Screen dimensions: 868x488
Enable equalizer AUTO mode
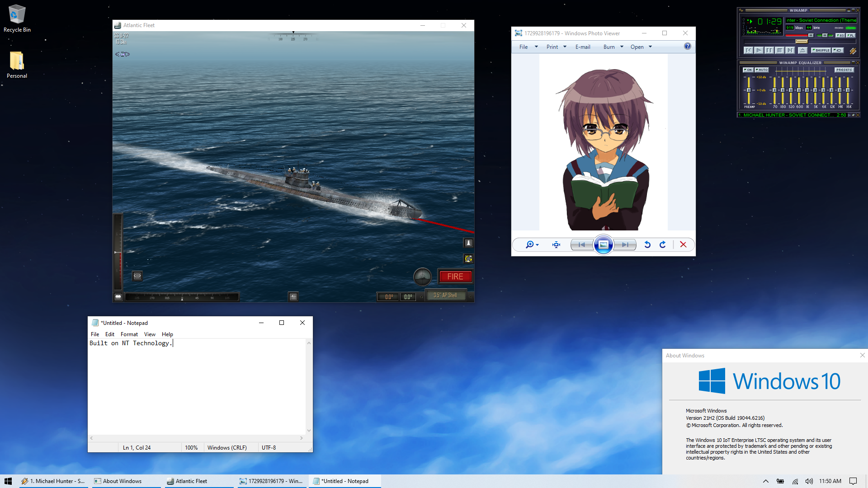(x=762, y=70)
